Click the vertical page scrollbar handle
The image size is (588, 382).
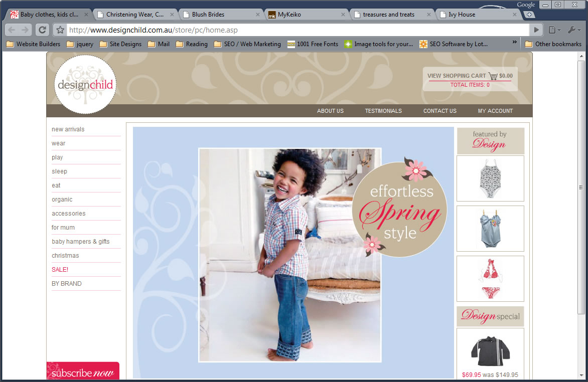581,187
